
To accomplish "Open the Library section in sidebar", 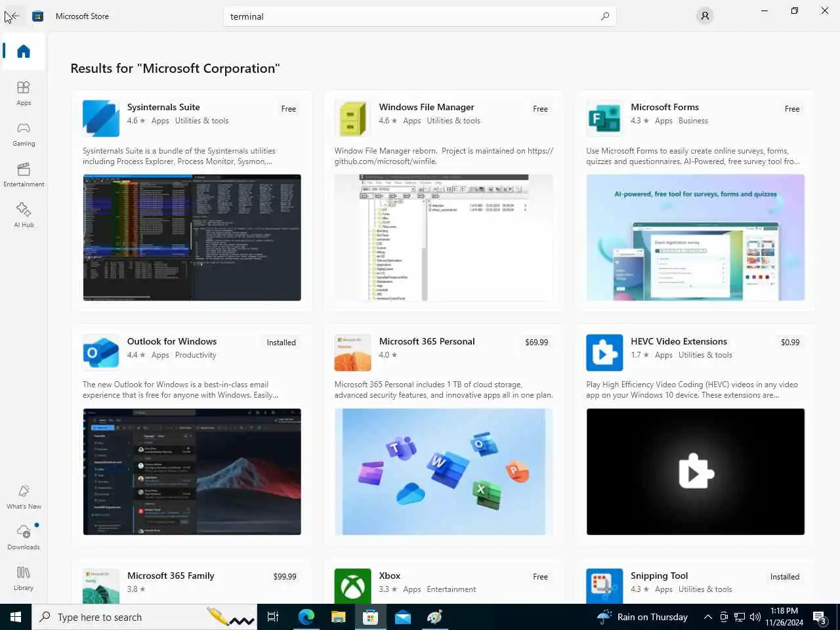I will [x=24, y=578].
